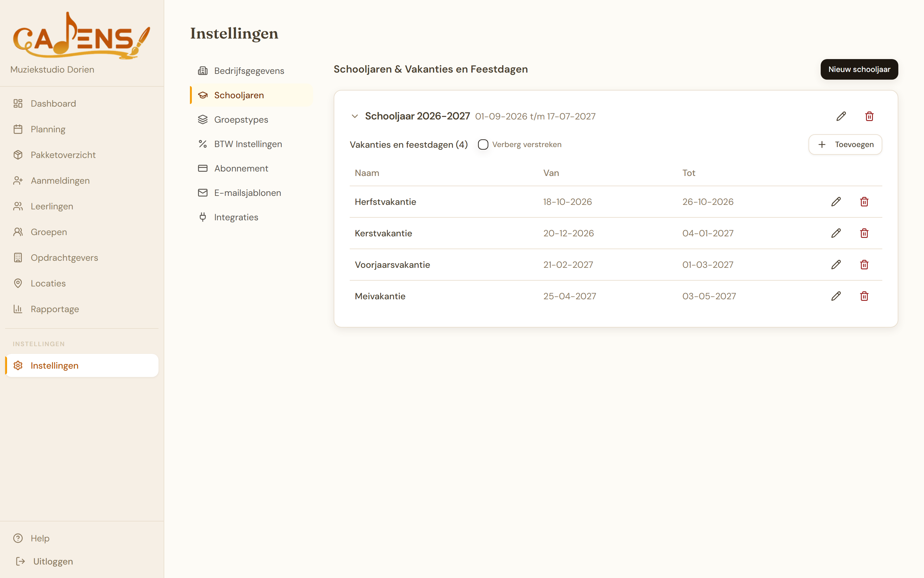Click the Nieuw schooljaar button
924x578 pixels.
859,69
